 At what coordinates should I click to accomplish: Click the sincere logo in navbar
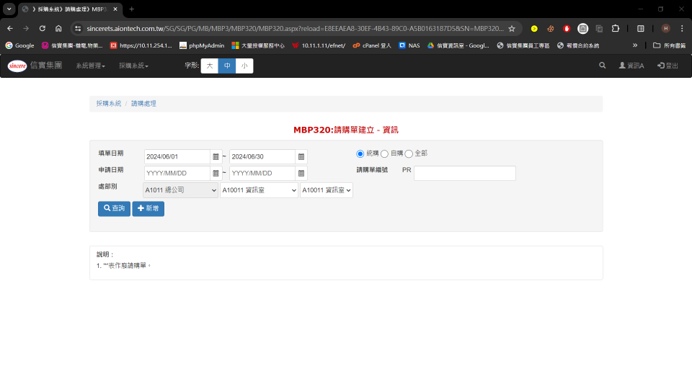coord(18,66)
